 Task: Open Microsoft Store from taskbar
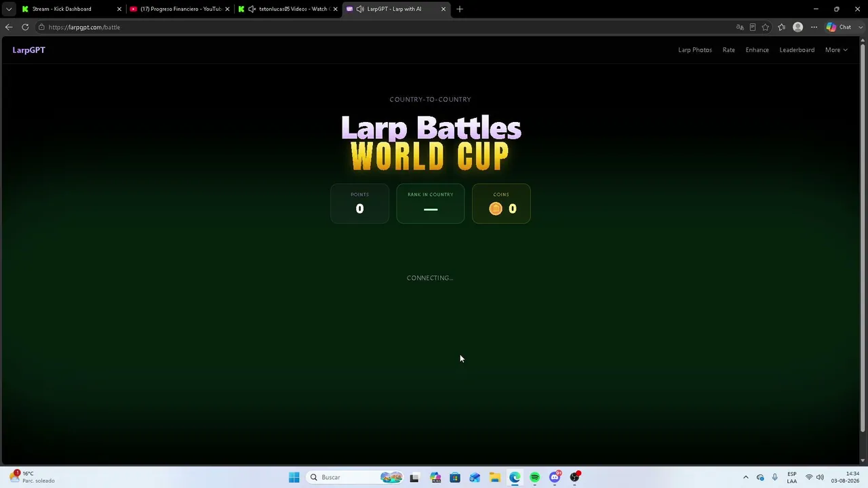[455, 477]
